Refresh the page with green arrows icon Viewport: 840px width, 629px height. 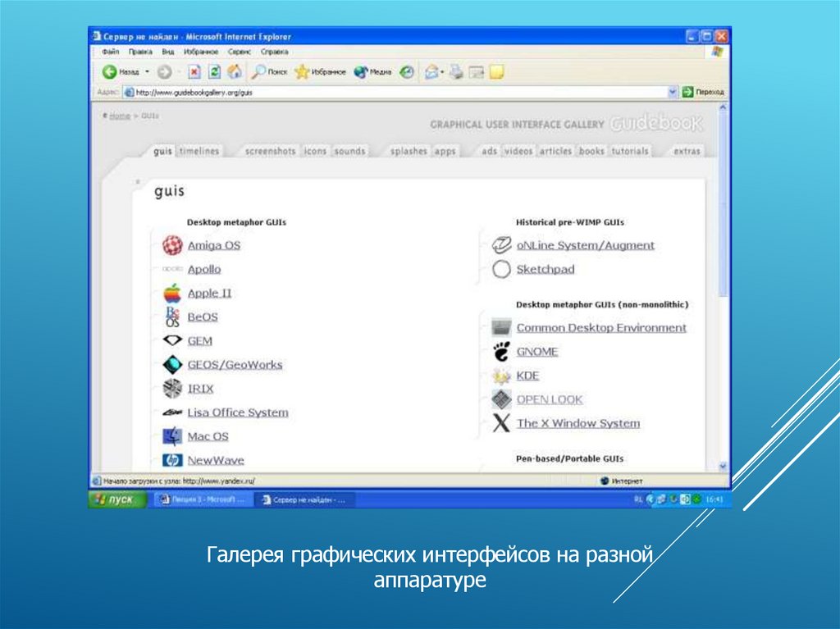coord(214,72)
